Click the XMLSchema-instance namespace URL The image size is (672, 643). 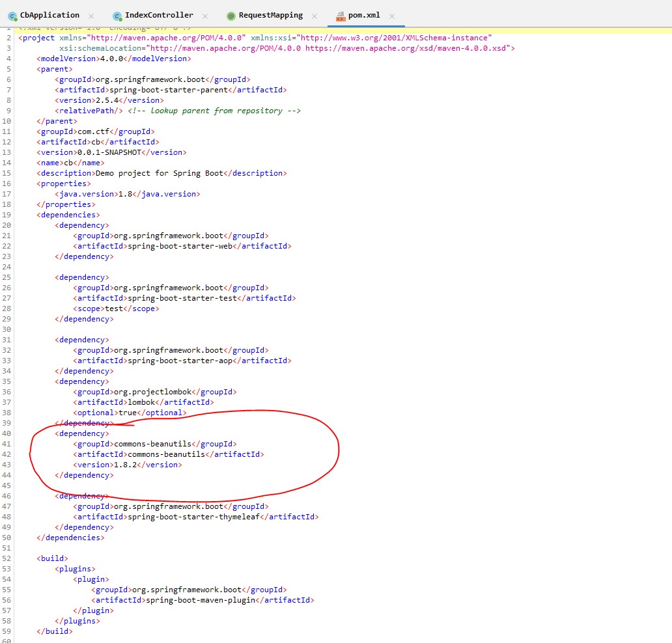pyautogui.click(x=395, y=38)
